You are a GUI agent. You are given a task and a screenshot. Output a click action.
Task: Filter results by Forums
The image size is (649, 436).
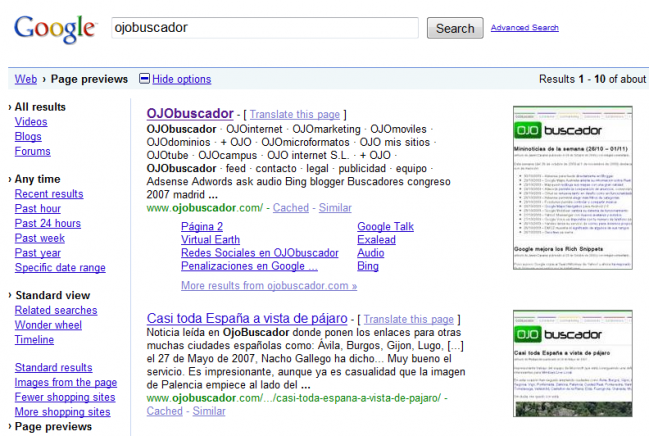coord(33,151)
